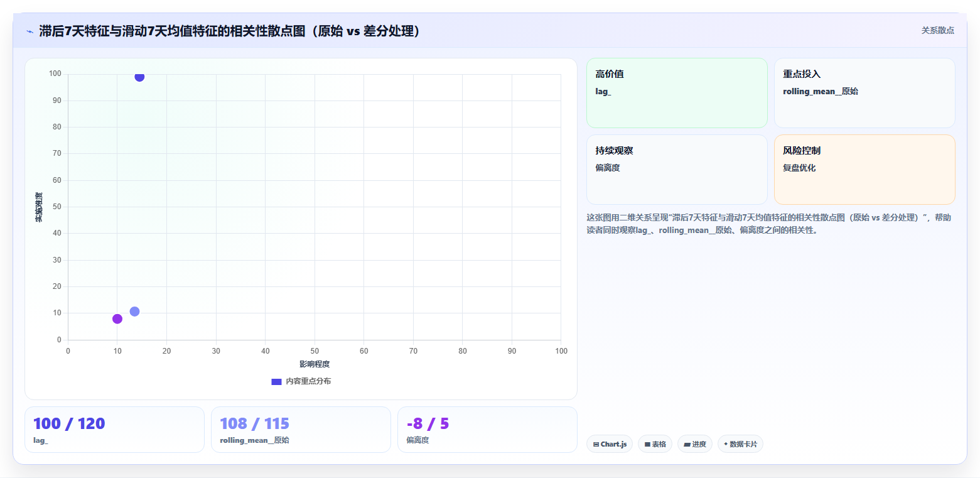
Task: Click the chart title text
Action: coord(229,31)
